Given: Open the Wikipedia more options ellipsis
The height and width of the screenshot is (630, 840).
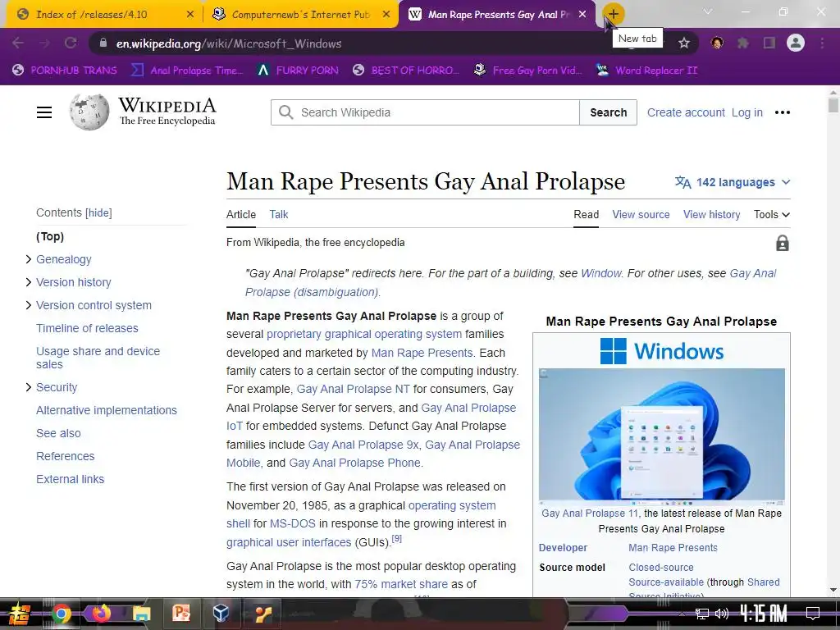Looking at the screenshot, I should [x=782, y=112].
